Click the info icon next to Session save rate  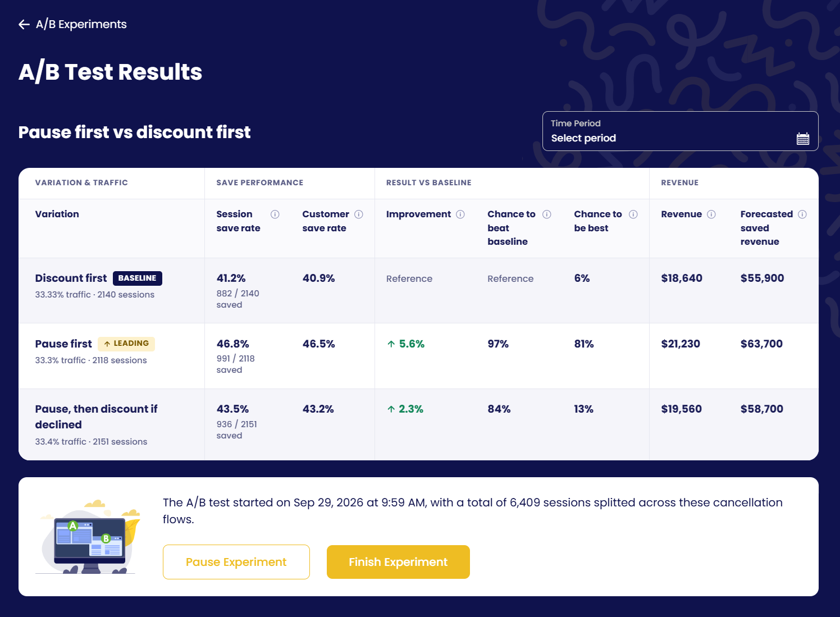[275, 214]
